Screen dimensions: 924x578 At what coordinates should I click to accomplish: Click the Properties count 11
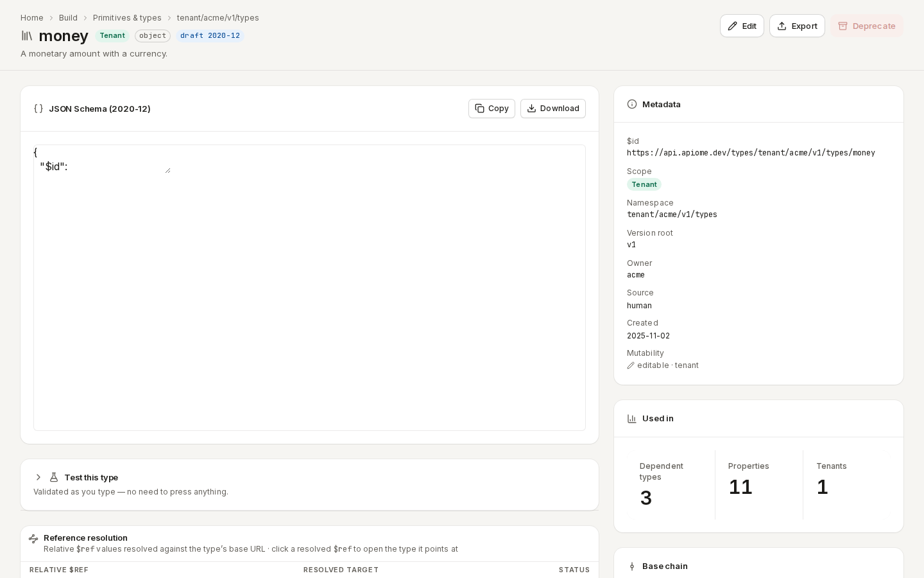740,487
